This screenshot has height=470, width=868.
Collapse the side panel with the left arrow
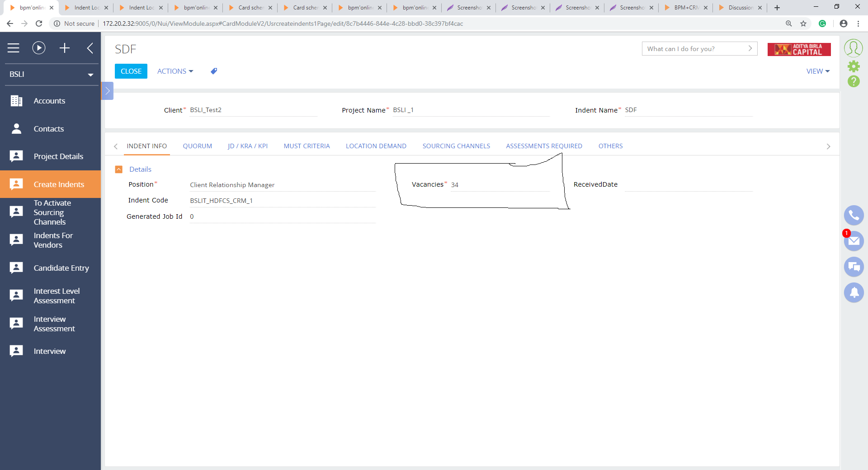click(x=90, y=48)
